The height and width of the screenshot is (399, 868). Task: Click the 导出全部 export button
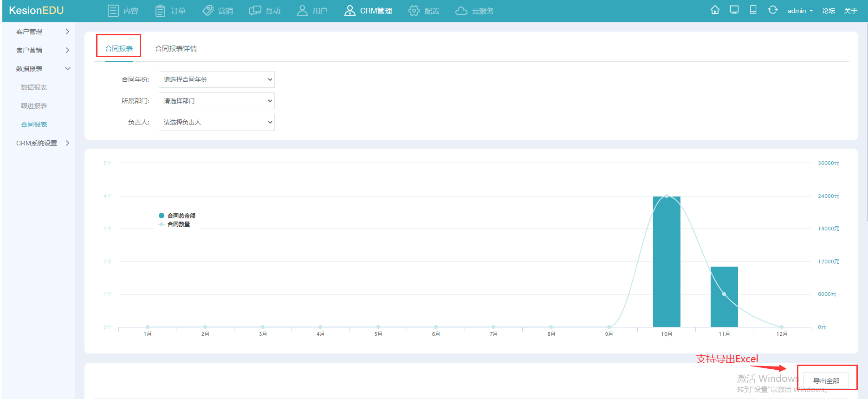(x=826, y=380)
